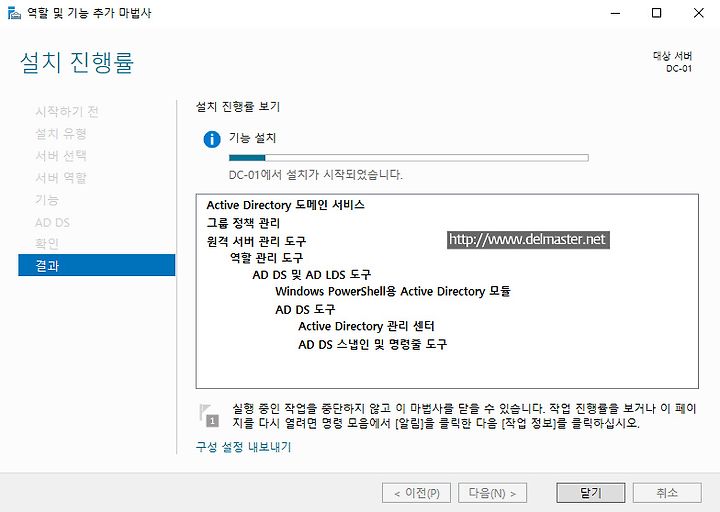Click the 구성 설정 내보내기 link

point(243,447)
